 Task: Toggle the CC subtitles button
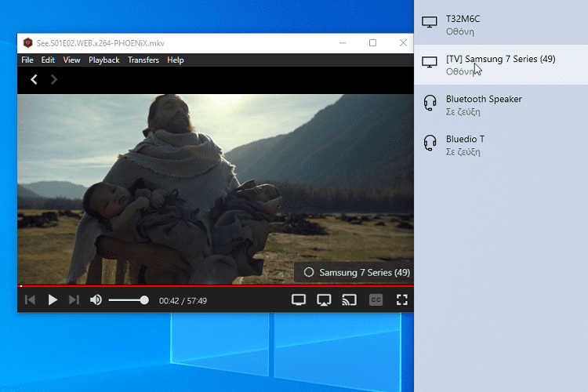376,299
